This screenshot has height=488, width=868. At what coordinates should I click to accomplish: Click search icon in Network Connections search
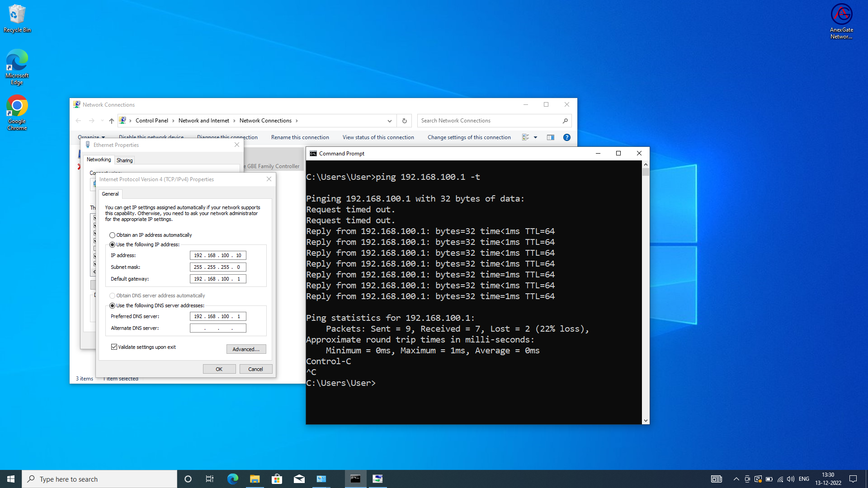565,121
